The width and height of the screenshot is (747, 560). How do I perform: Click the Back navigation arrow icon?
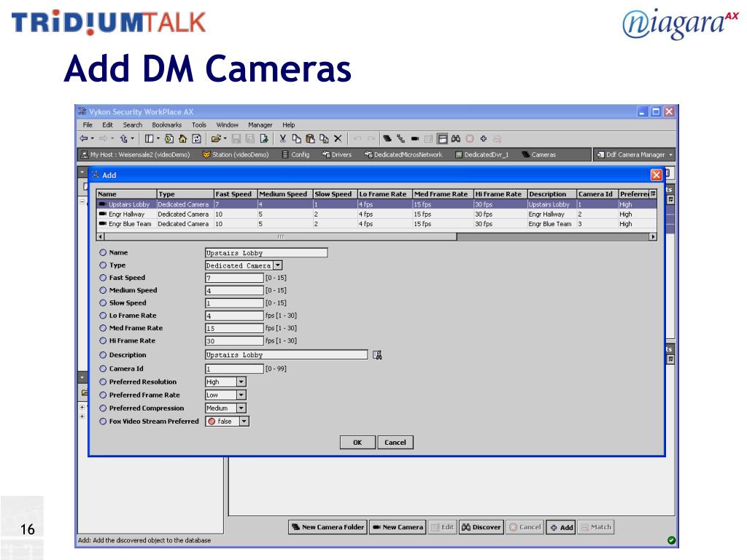pyautogui.click(x=84, y=139)
